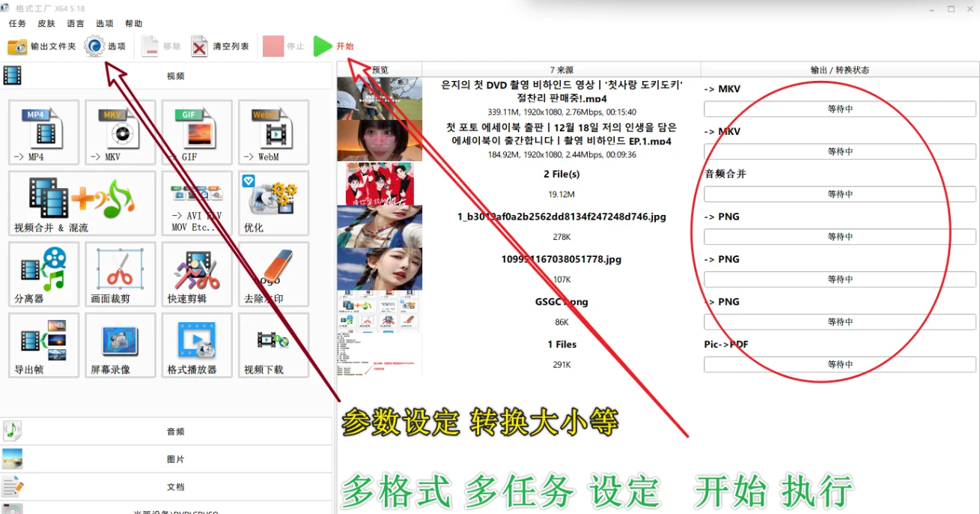
Task: Open the 选项 options gear
Action: 105,46
